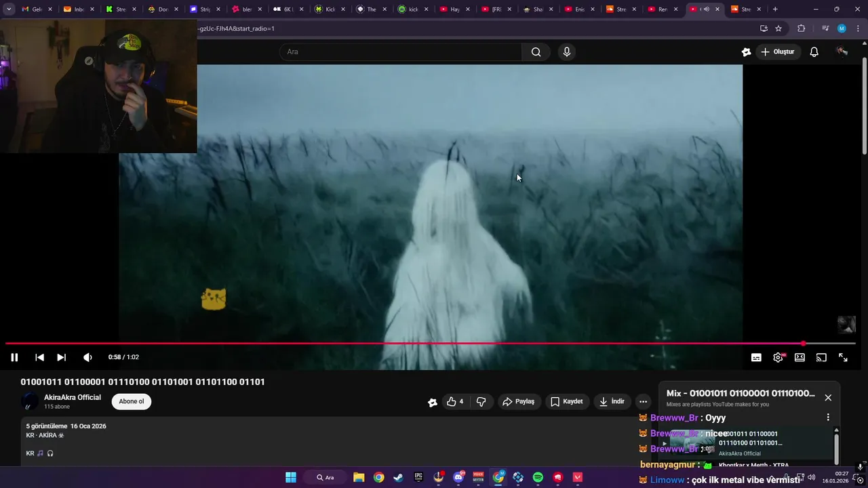The image size is (868, 488).
Task: Open a new browser tab
Action: coord(775,9)
